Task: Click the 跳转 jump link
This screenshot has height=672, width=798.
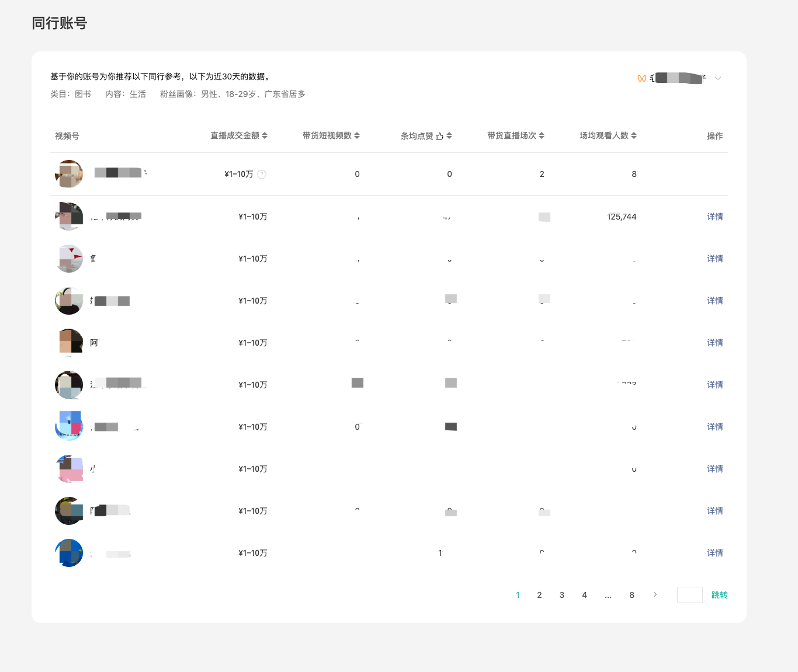Action: coord(719,595)
